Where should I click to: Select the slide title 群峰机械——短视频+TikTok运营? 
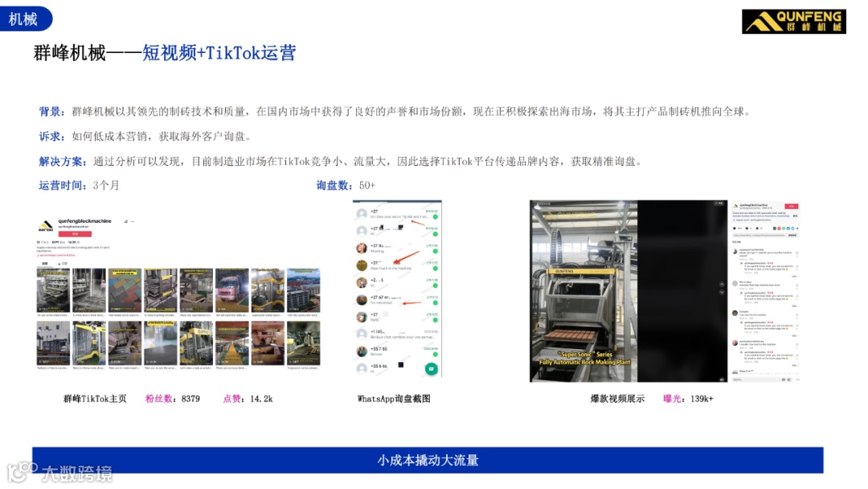[165, 53]
